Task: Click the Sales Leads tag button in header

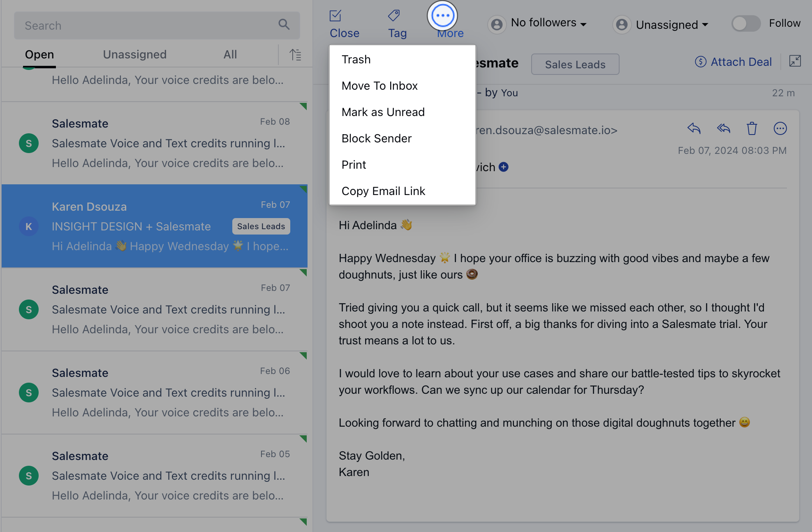Action: pyautogui.click(x=575, y=65)
